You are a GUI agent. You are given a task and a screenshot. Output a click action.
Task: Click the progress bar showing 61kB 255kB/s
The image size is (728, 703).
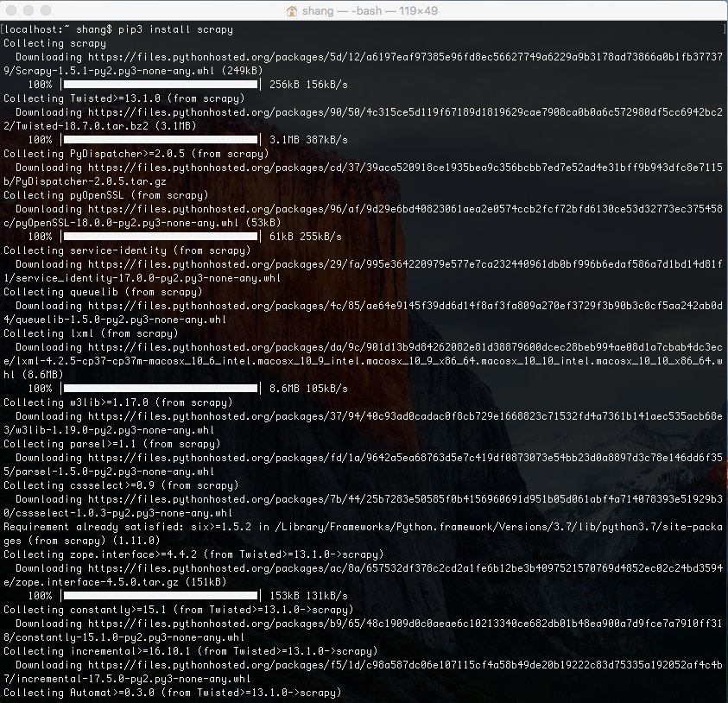(x=160, y=237)
